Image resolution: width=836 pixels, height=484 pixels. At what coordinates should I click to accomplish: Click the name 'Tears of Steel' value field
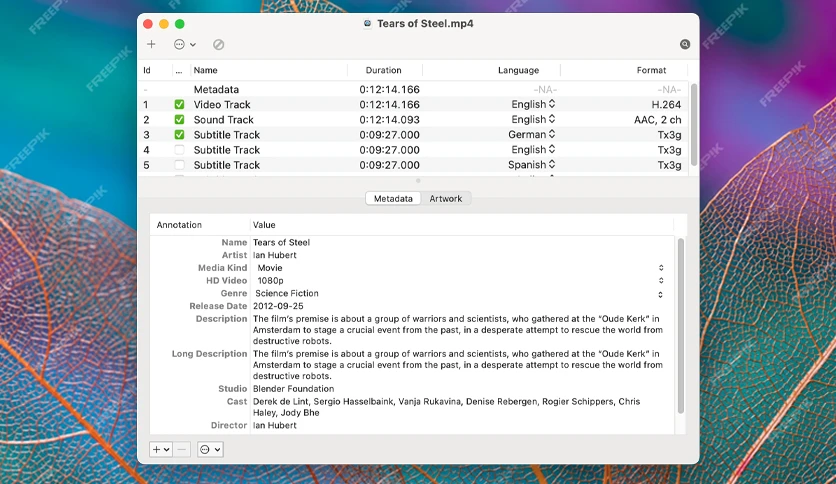coord(281,242)
